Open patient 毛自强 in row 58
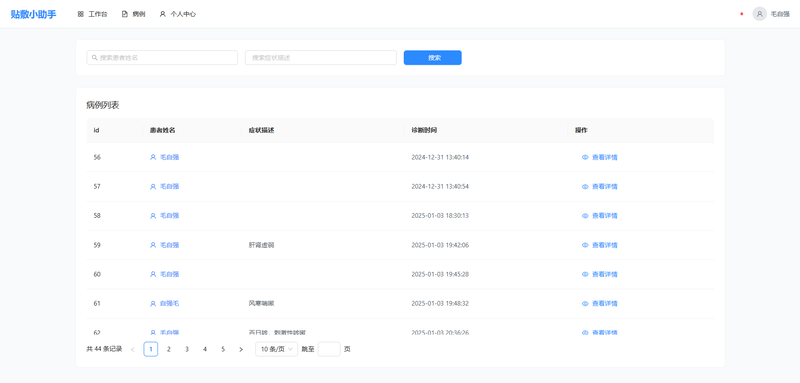Screen dimensions: 800x383 pos(169,216)
